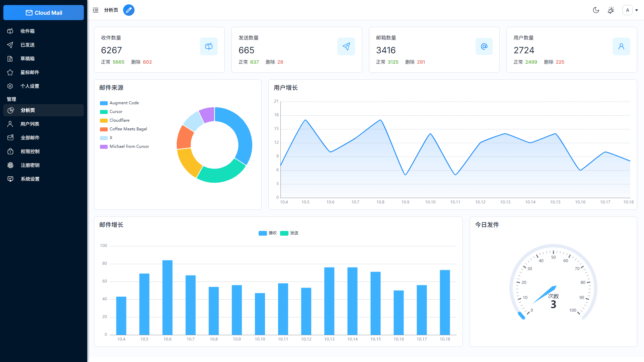Expand the user avatar dropdown
The image size is (644, 362).
pyautogui.click(x=630, y=10)
